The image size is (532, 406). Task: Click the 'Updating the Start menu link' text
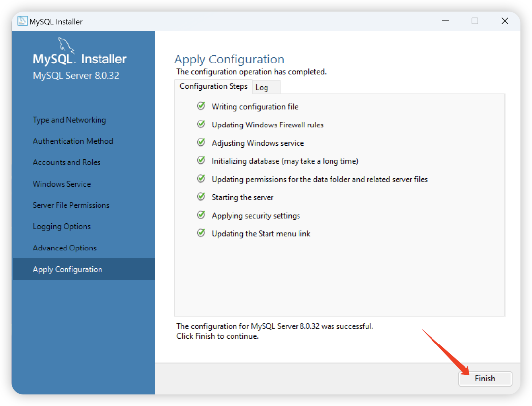(261, 234)
